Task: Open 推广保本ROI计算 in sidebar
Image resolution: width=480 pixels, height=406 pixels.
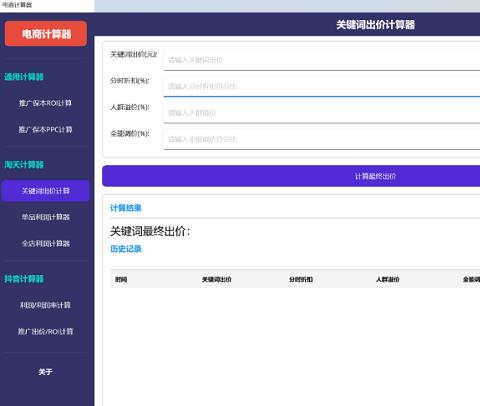Action: tap(45, 103)
